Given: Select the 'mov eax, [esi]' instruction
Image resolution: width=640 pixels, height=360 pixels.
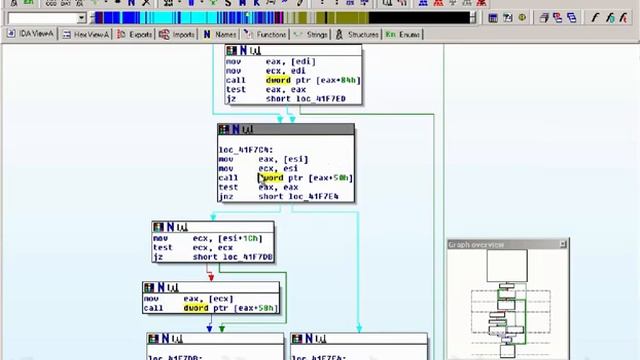Looking at the screenshot, I should click(263, 159).
